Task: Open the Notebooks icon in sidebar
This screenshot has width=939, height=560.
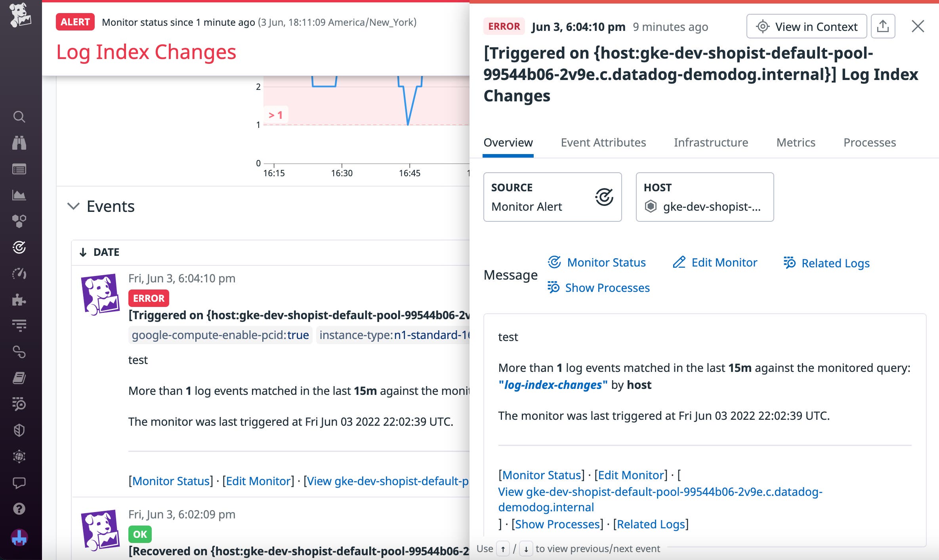Action: point(19,378)
